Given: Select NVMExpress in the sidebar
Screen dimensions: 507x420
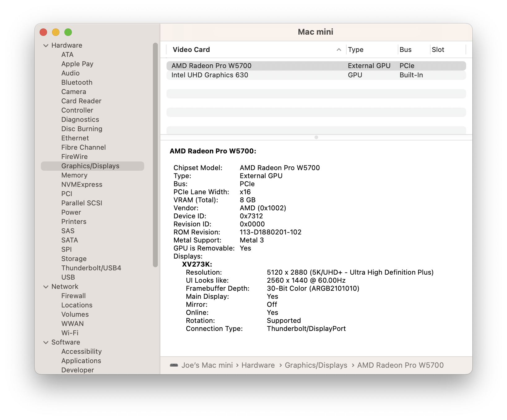Looking at the screenshot, I should tap(82, 185).
